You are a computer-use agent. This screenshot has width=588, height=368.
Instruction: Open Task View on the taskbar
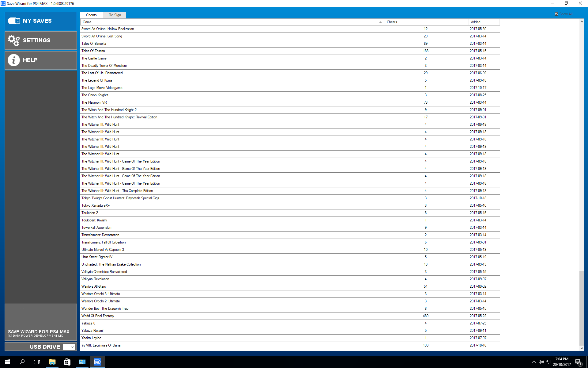37,362
